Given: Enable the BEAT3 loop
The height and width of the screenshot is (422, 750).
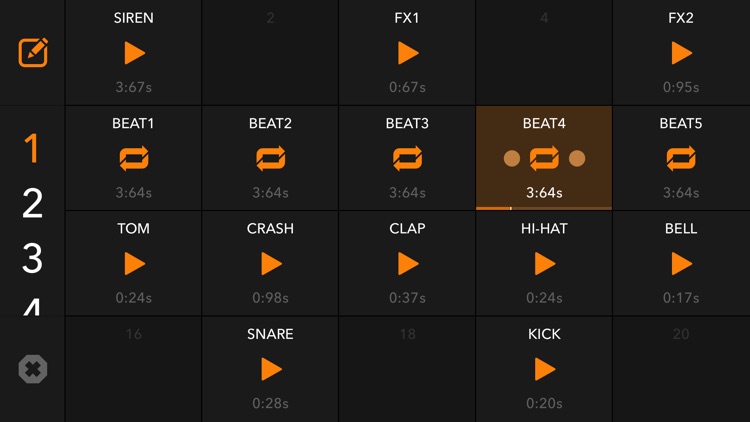Looking at the screenshot, I should 407,158.
